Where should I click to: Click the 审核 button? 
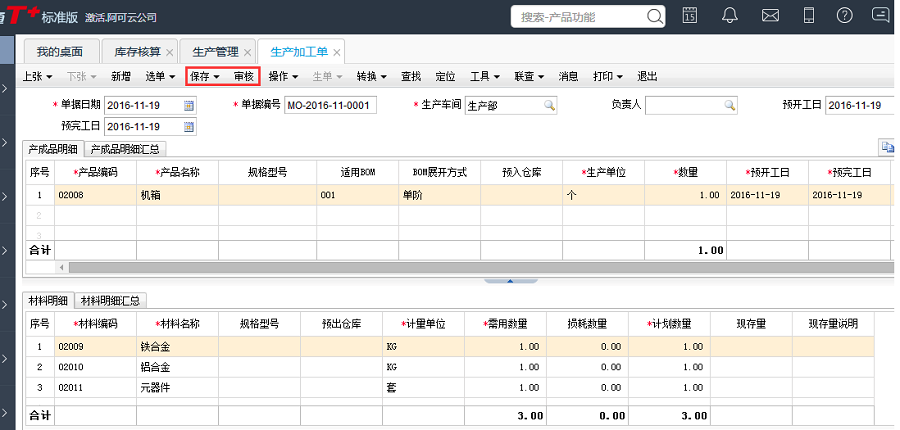[x=243, y=76]
